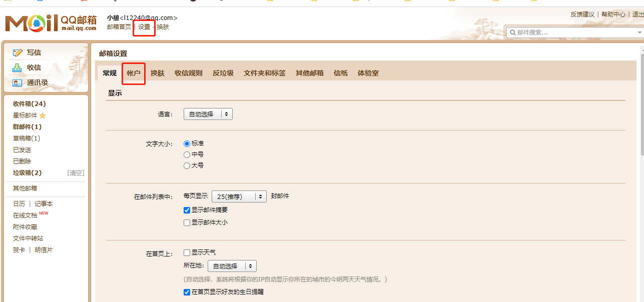Switch to the 帐户 settings tab
Screen dimensions: 644x302
(x=134, y=73)
